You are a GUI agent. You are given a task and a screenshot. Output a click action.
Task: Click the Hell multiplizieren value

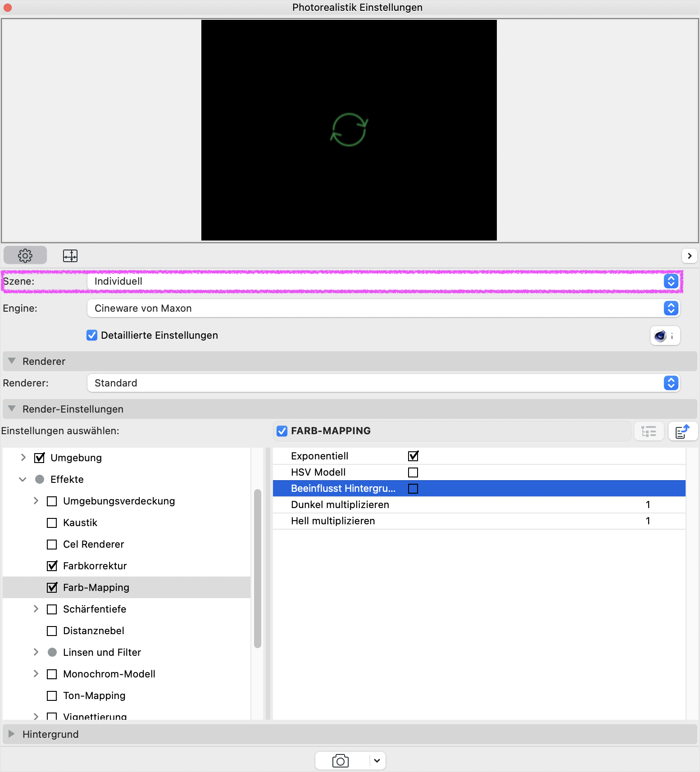[648, 521]
